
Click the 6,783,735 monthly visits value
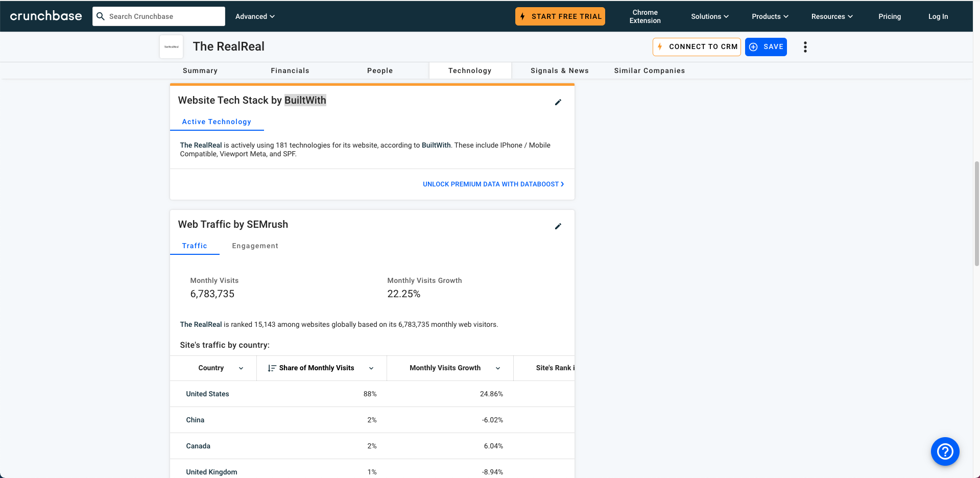212,294
